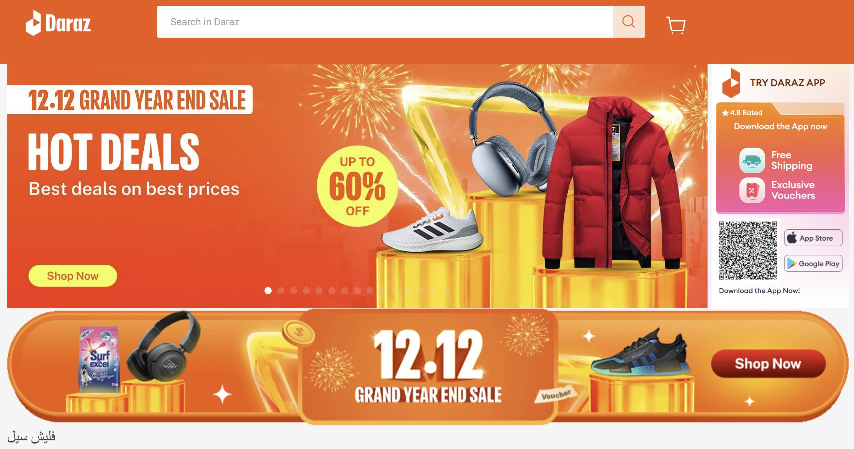This screenshot has height=449, width=854.
Task: Click the app download QR code
Action: coord(748,250)
